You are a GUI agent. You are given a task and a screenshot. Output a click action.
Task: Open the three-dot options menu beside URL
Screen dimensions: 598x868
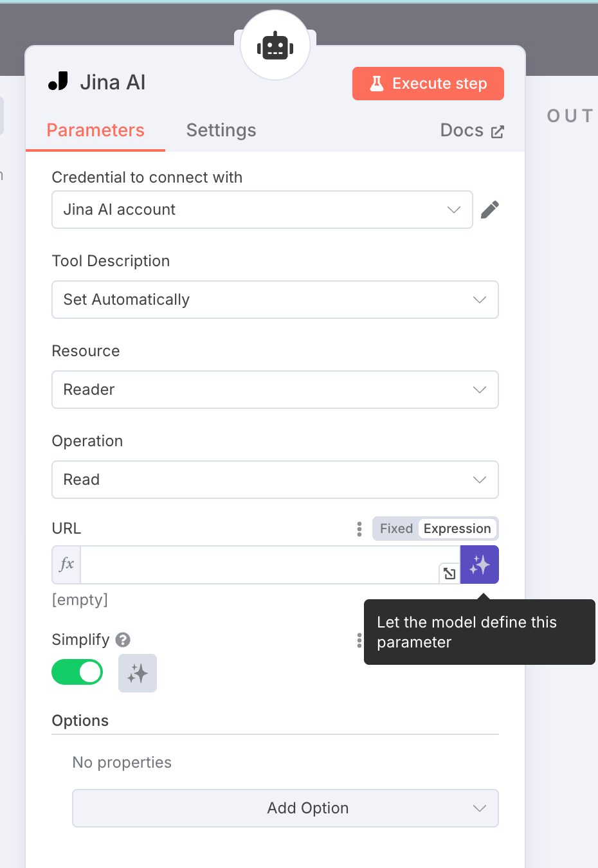click(x=359, y=529)
